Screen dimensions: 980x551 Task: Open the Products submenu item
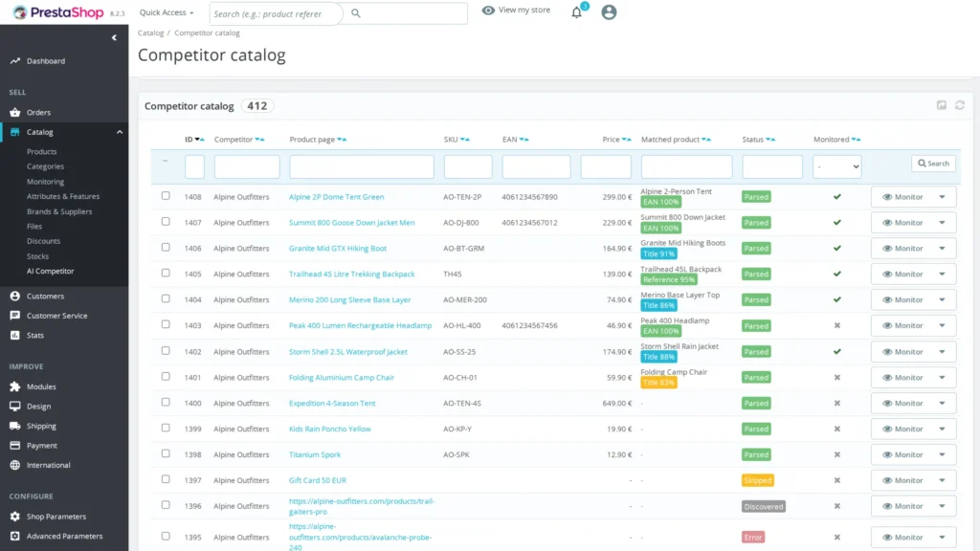(42, 152)
